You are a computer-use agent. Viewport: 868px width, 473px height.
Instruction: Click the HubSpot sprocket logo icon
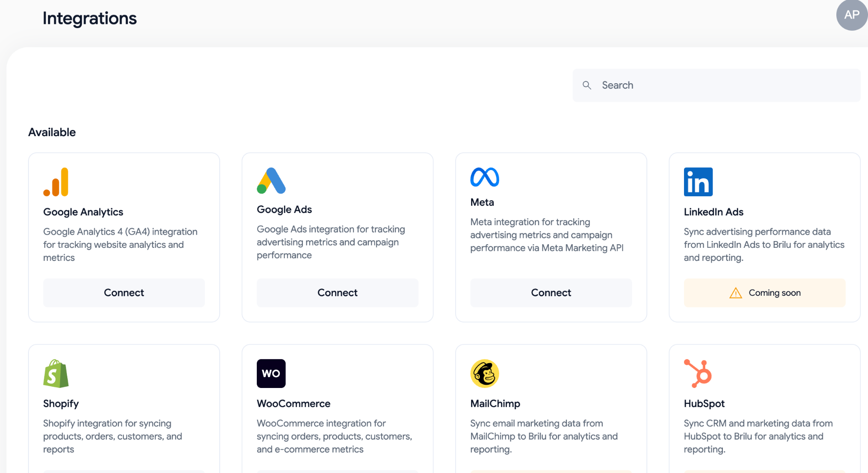[698, 374]
